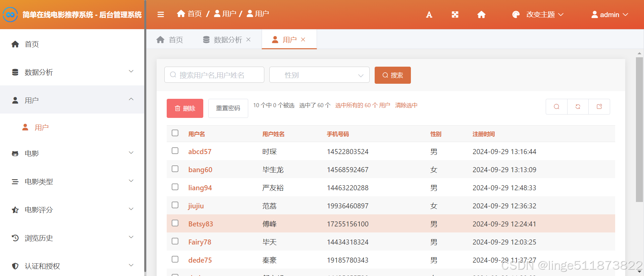Click the theme palette icon
The image size is (644, 276).
pos(516,14)
